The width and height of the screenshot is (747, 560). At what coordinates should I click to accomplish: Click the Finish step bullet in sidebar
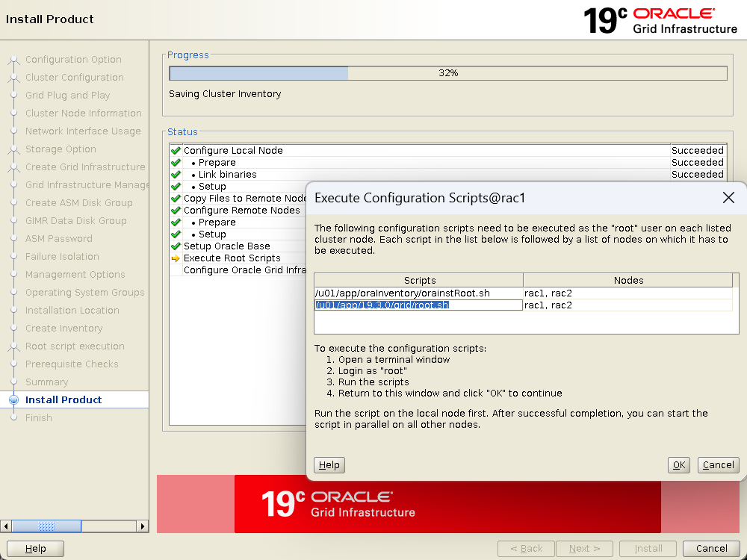13,418
